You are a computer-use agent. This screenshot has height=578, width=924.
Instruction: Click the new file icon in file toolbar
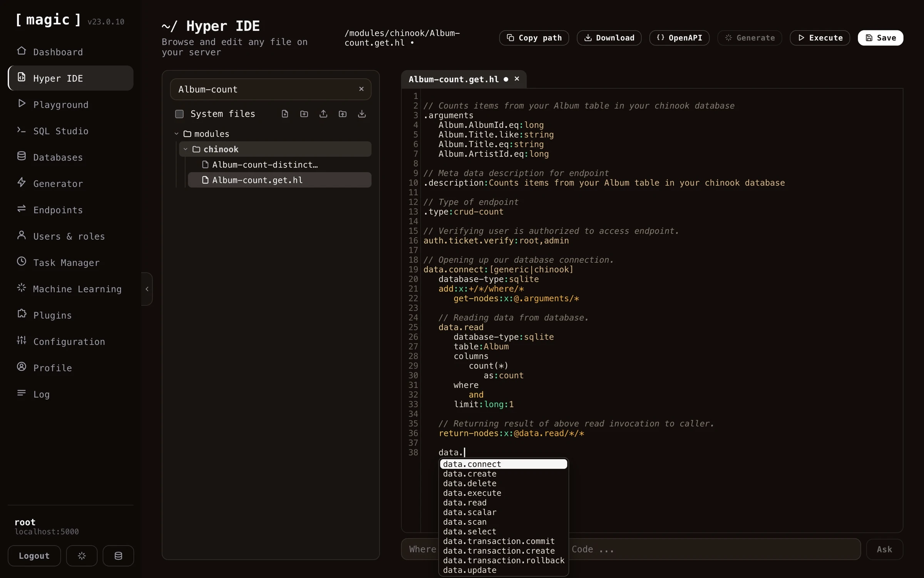click(x=285, y=114)
